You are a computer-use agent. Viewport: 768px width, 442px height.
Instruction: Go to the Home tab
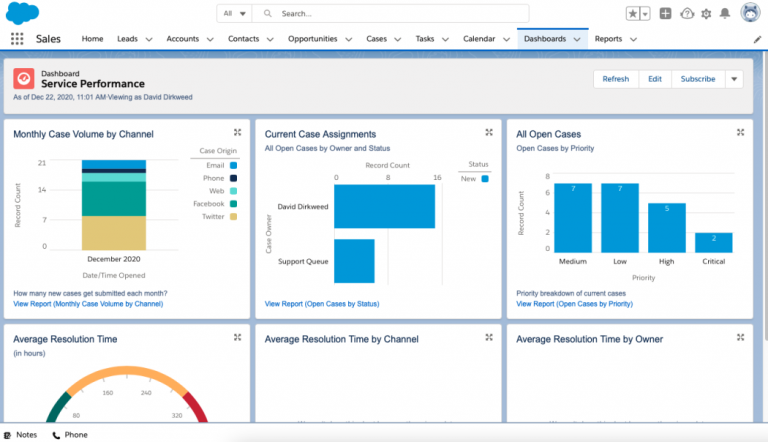coord(93,39)
